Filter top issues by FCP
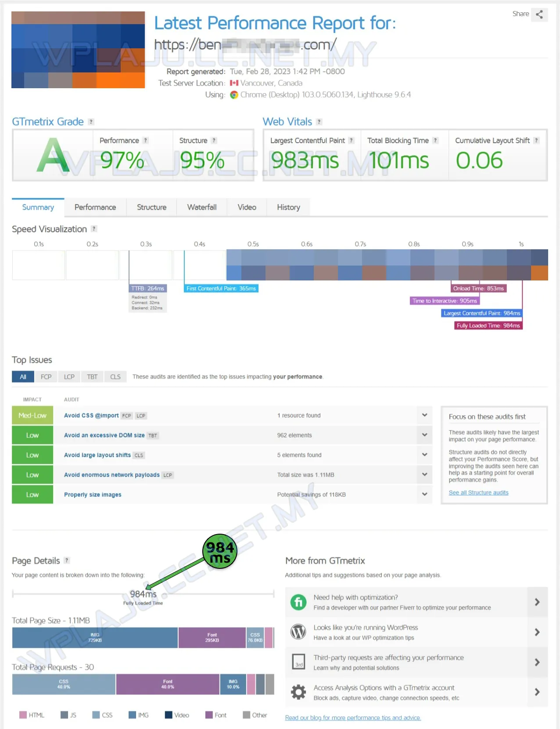 point(46,377)
